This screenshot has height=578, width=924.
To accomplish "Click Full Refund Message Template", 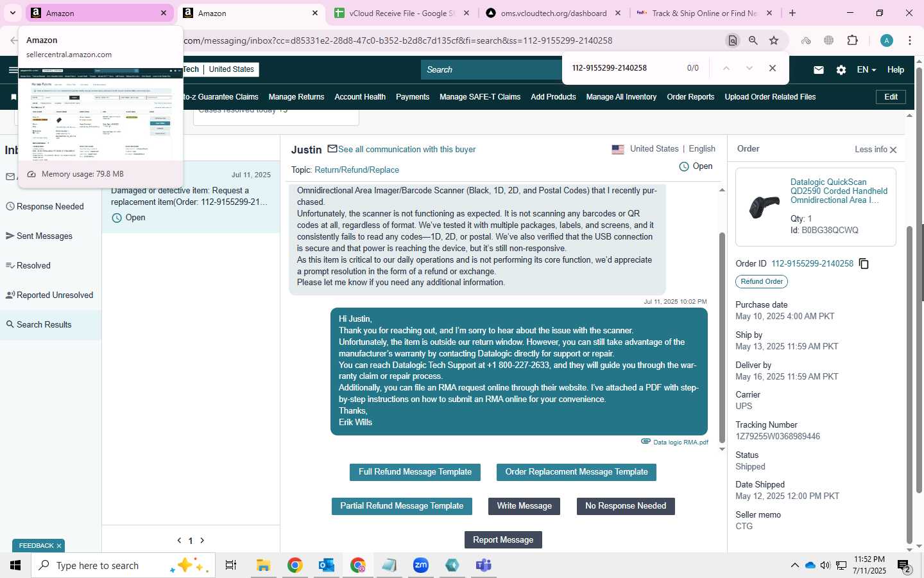I will click(415, 472).
